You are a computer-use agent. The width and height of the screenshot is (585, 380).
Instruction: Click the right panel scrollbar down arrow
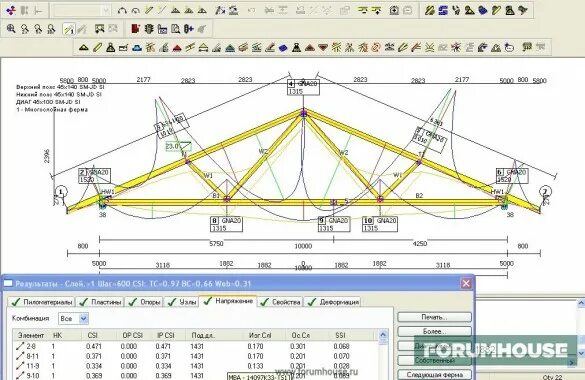(581, 353)
